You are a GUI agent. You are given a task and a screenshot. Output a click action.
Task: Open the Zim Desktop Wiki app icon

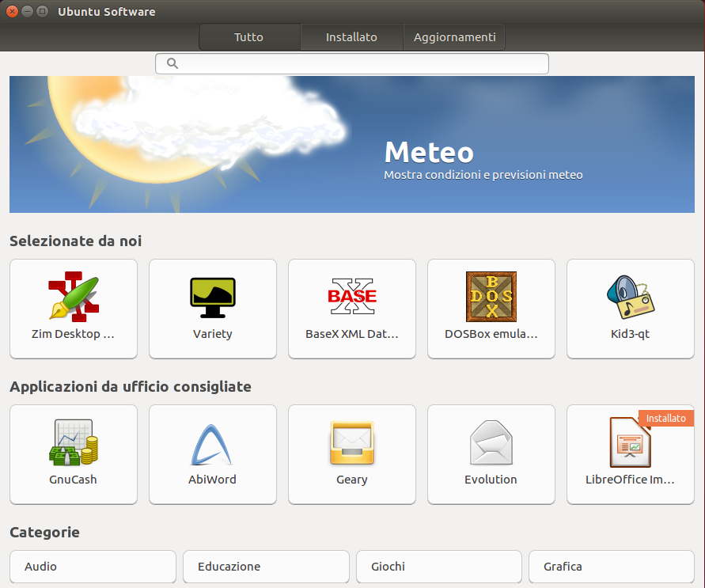coord(74,297)
